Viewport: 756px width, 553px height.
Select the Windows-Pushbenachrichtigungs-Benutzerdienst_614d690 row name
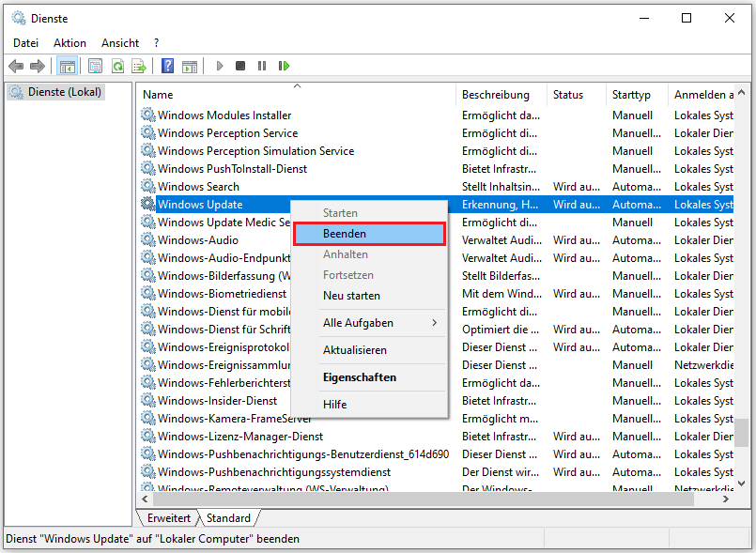coord(303,454)
